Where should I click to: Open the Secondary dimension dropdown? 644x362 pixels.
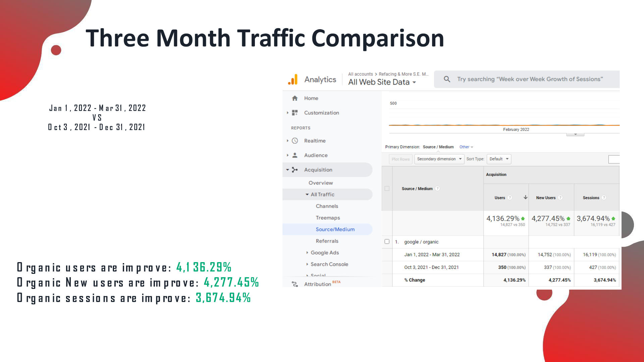[439, 159]
